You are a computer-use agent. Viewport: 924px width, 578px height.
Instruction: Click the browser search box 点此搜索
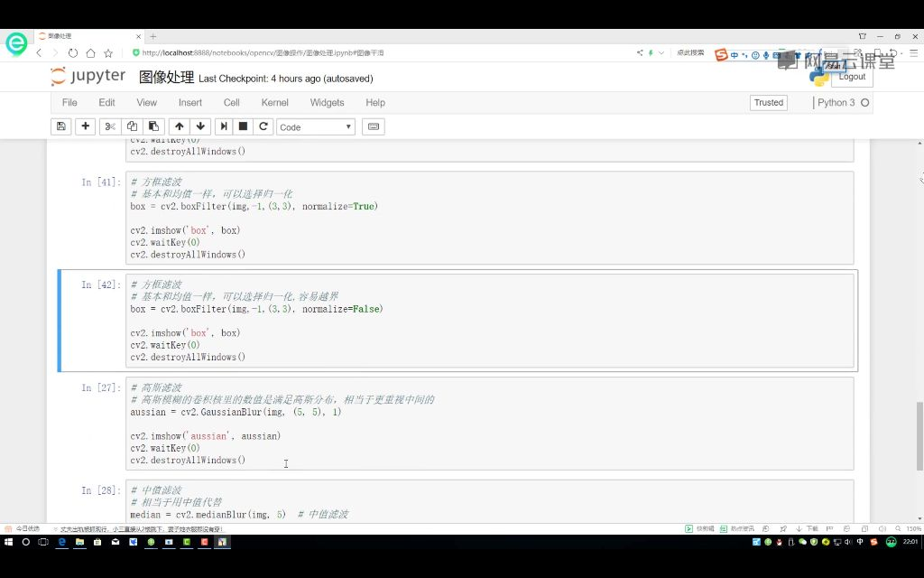click(x=690, y=53)
